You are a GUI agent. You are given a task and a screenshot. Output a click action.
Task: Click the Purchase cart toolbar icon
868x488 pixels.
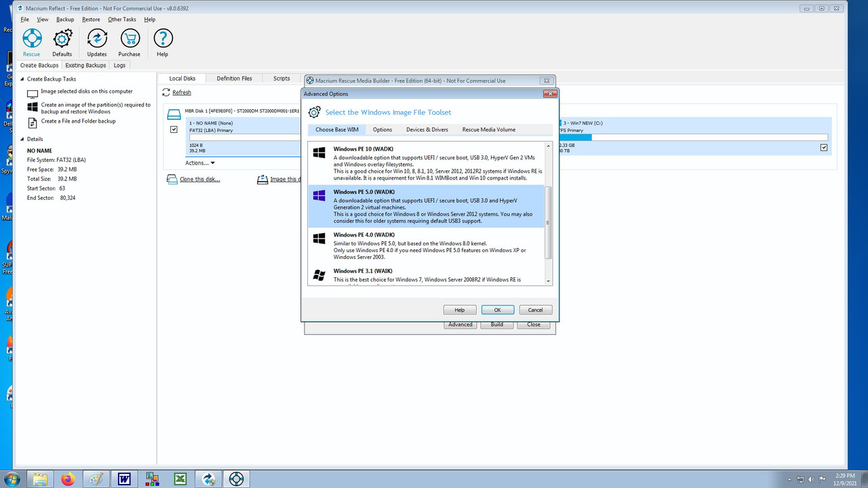tap(130, 39)
